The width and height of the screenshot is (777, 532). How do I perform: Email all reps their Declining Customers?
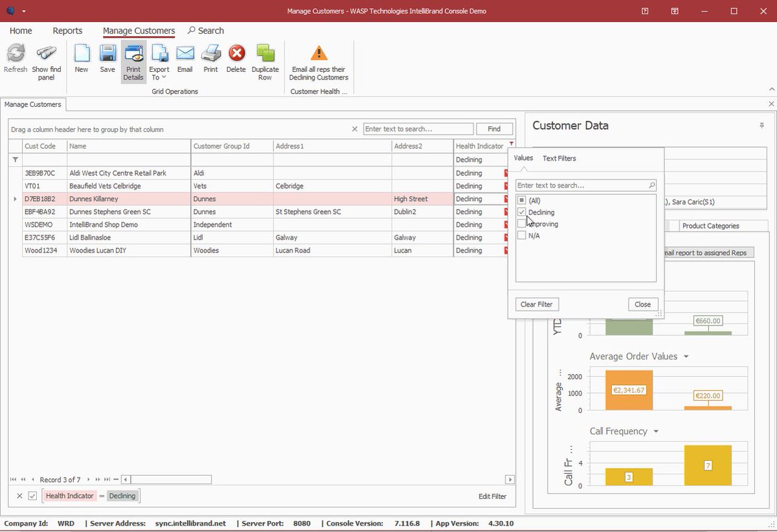click(x=319, y=53)
